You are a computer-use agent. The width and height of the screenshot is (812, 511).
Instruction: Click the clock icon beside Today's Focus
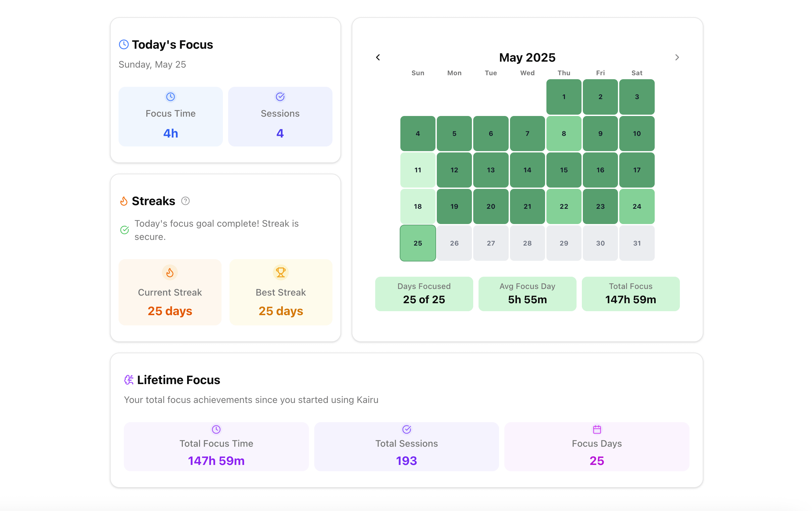124,44
